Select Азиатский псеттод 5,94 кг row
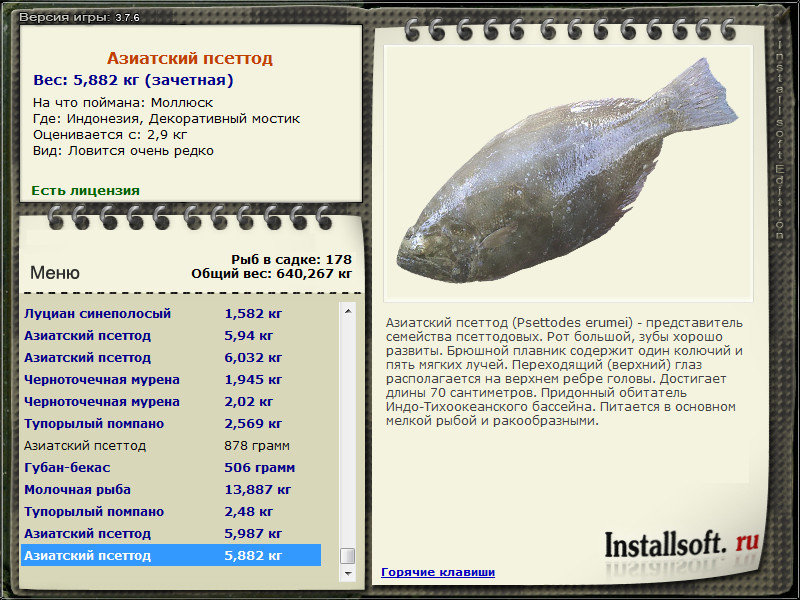This screenshot has height=600, width=800. (171, 336)
